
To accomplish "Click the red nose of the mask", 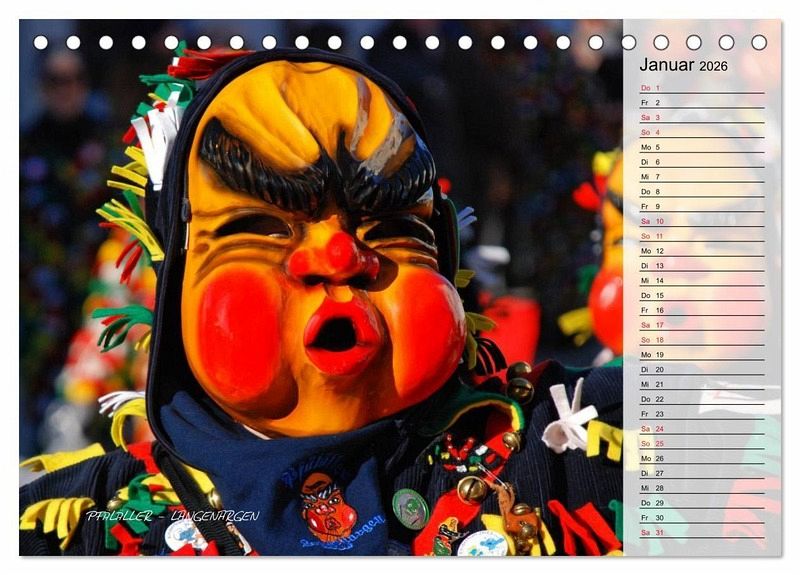I will click(x=335, y=258).
